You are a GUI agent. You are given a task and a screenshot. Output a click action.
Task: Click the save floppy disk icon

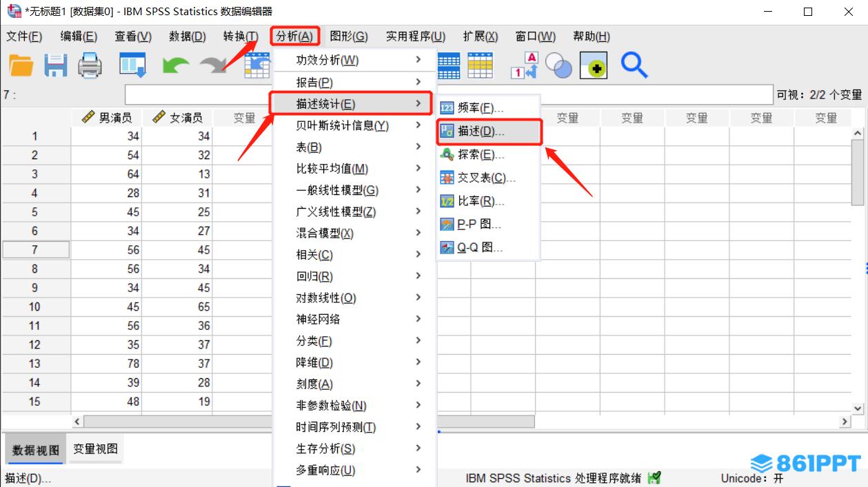tap(56, 65)
